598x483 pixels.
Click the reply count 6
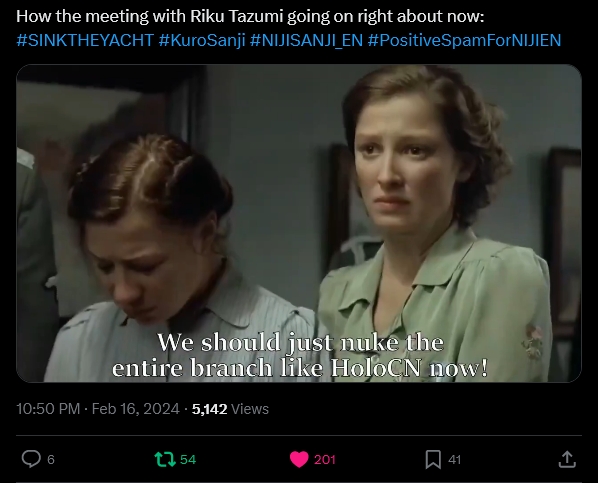(51, 459)
